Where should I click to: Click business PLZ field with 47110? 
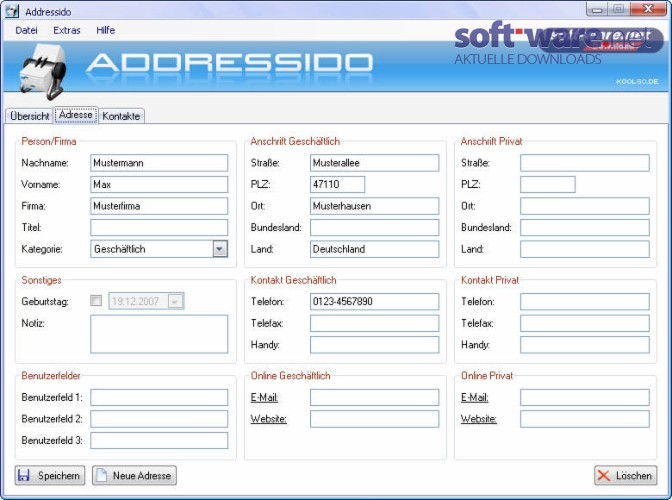tap(337, 184)
